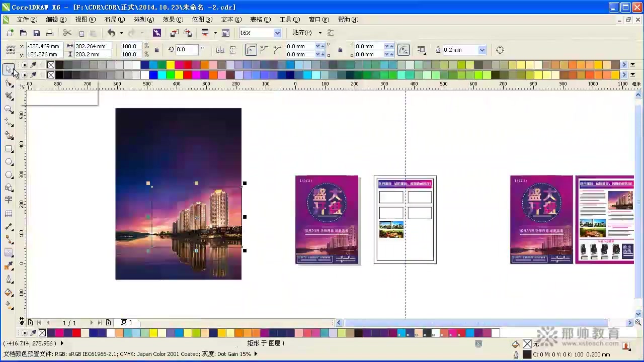The width and height of the screenshot is (644, 362).
Task: Select the Smart Fill tool
Action: coord(9,135)
